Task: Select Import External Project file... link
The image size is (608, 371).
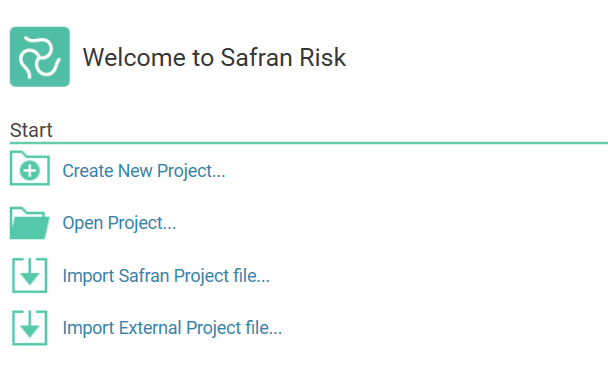Action: click(x=172, y=328)
